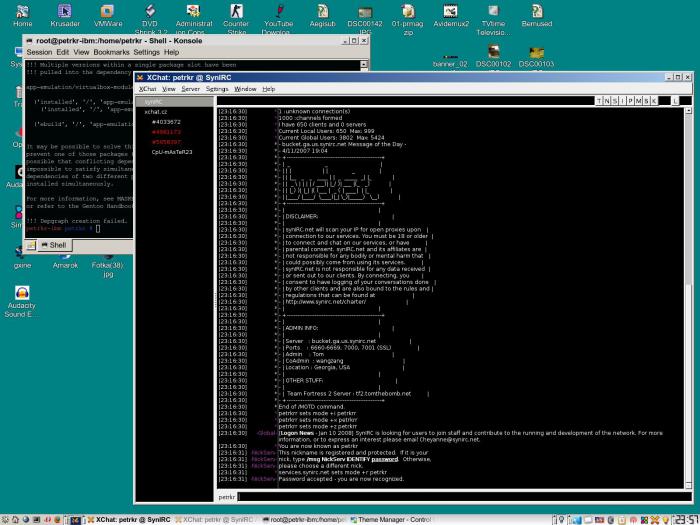Select channel #4033672 in the tree

coord(166,122)
